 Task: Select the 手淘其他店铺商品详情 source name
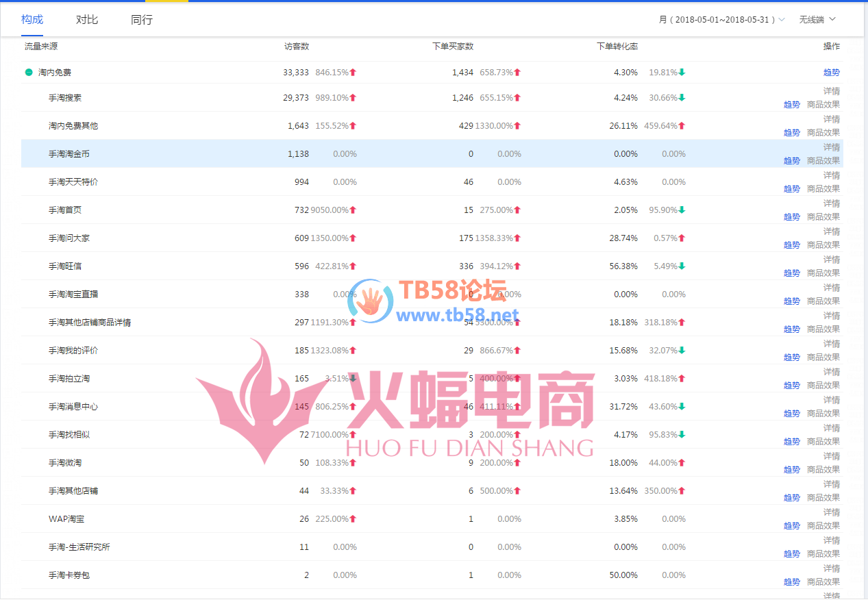(90, 323)
